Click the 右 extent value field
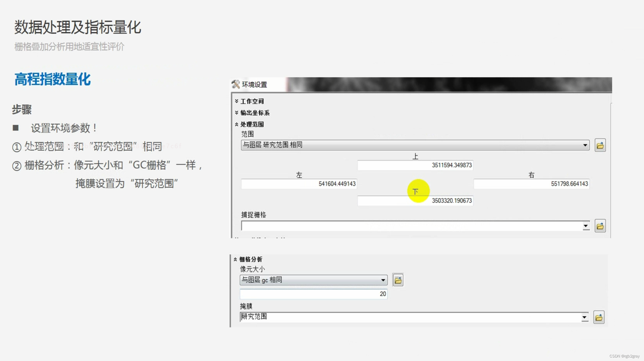 click(531, 184)
